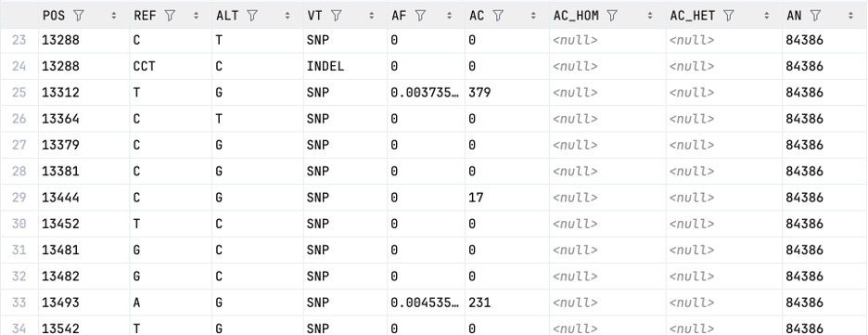Select the AC_HET column header label
The image size is (868, 335).
[693, 16]
